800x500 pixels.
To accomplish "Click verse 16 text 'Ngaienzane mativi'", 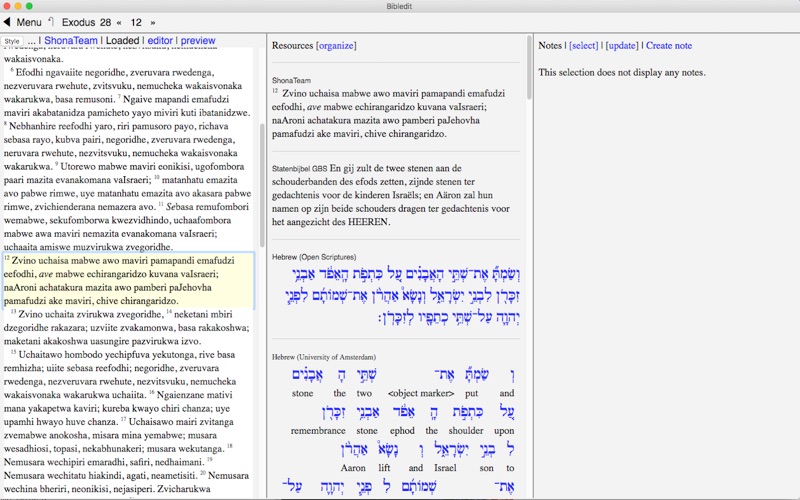I will [x=194, y=395].
